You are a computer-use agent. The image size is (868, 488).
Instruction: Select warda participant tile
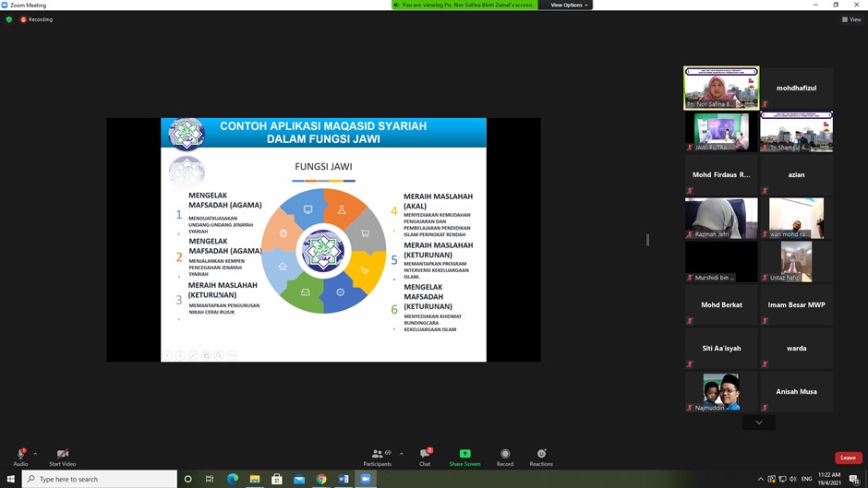tap(796, 348)
